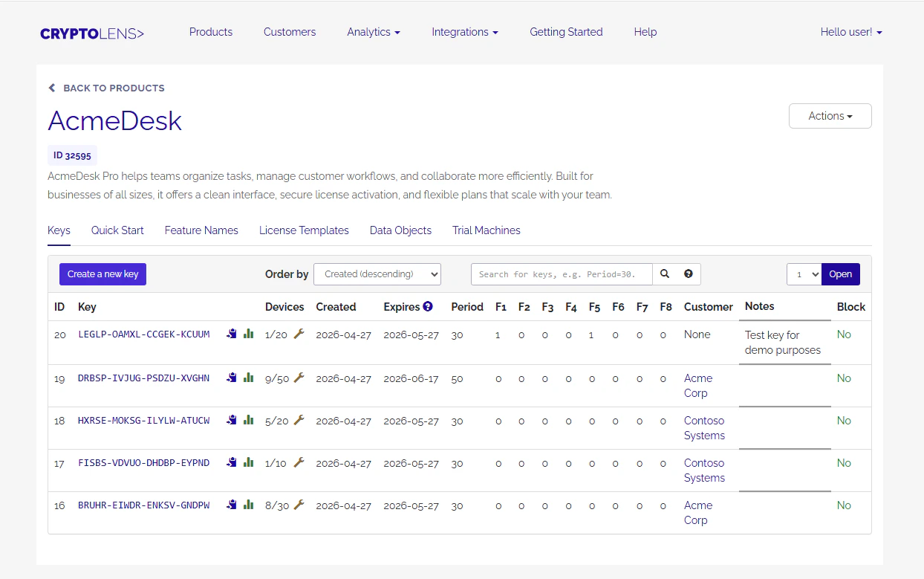This screenshot has width=924, height=579.
Task: Toggle Block status No for key ID 16
Action: coord(844,505)
